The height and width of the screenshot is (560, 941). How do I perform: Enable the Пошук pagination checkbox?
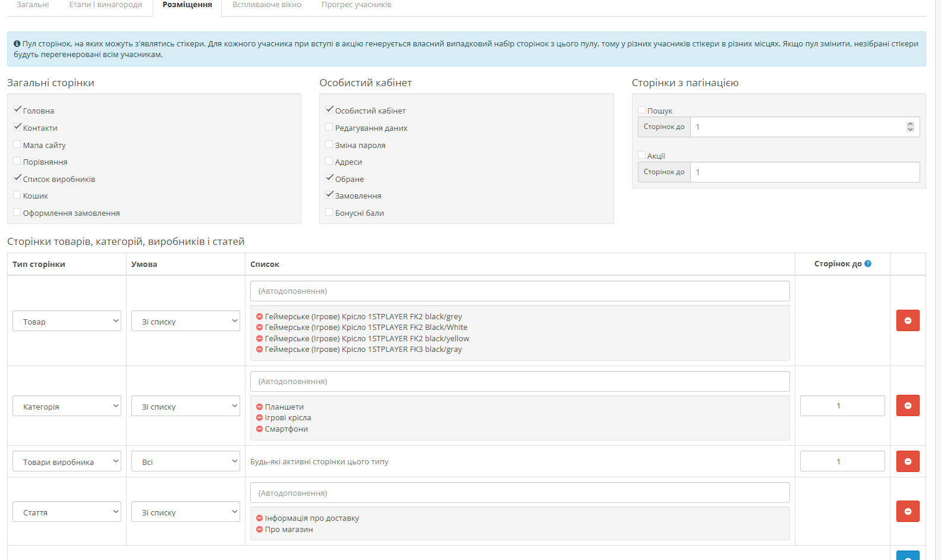(642, 109)
